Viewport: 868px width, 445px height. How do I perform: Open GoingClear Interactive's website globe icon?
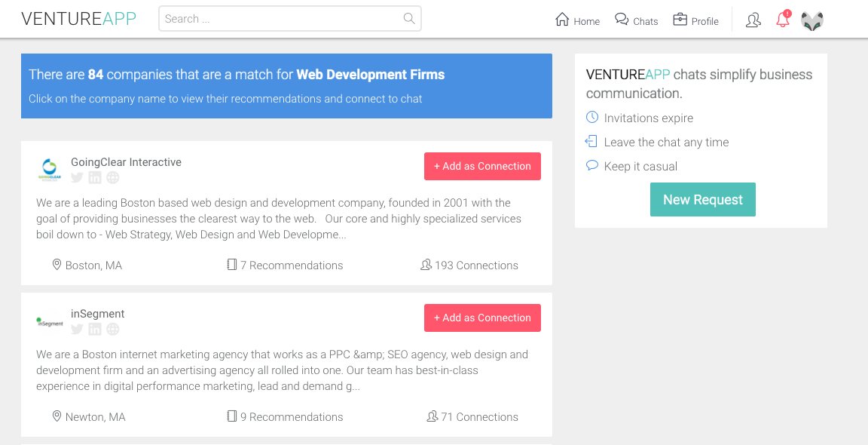(113, 177)
